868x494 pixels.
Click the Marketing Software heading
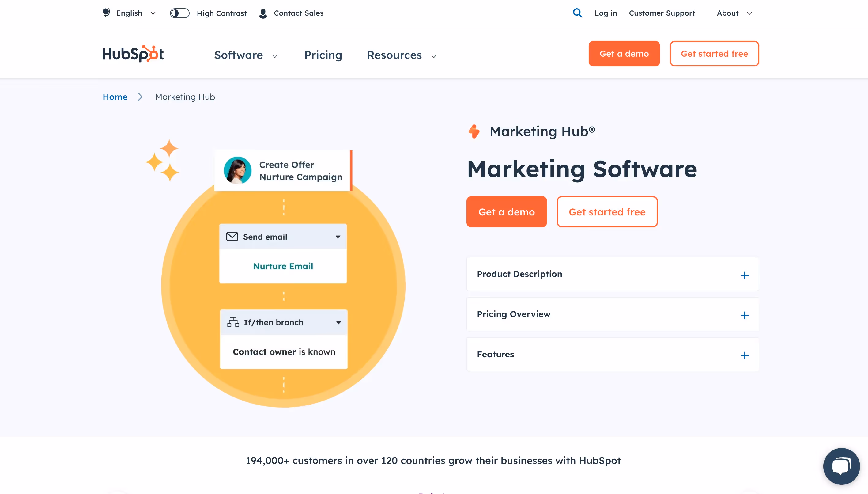(582, 169)
